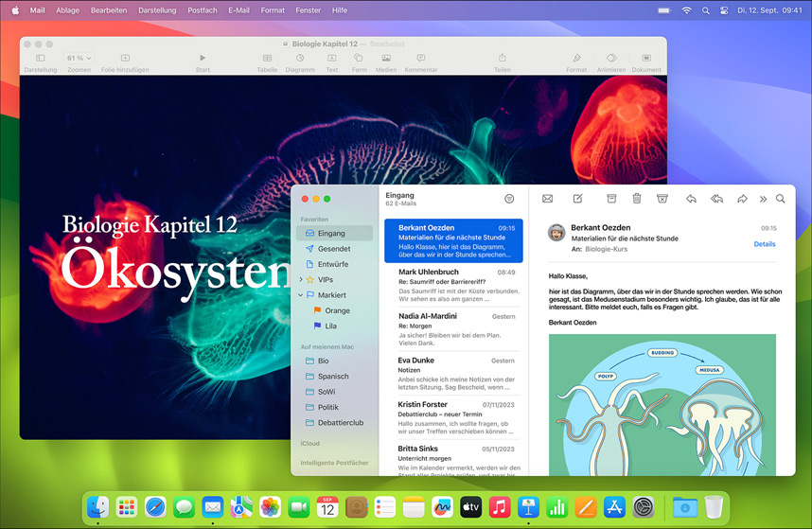Click the envelope get-mail icon
The height and width of the screenshot is (529, 812).
[547, 199]
